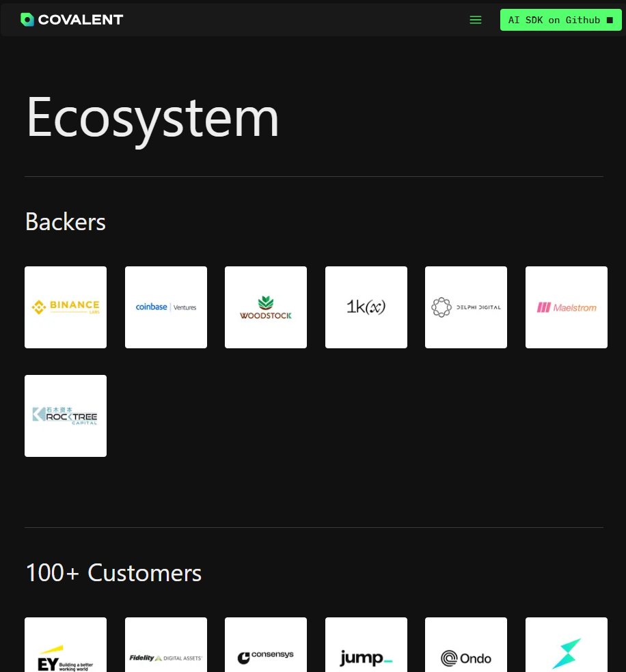This screenshot has height=672, width=626.
Task: Click the Woodstock backer logo
Action: click(266, 307)
